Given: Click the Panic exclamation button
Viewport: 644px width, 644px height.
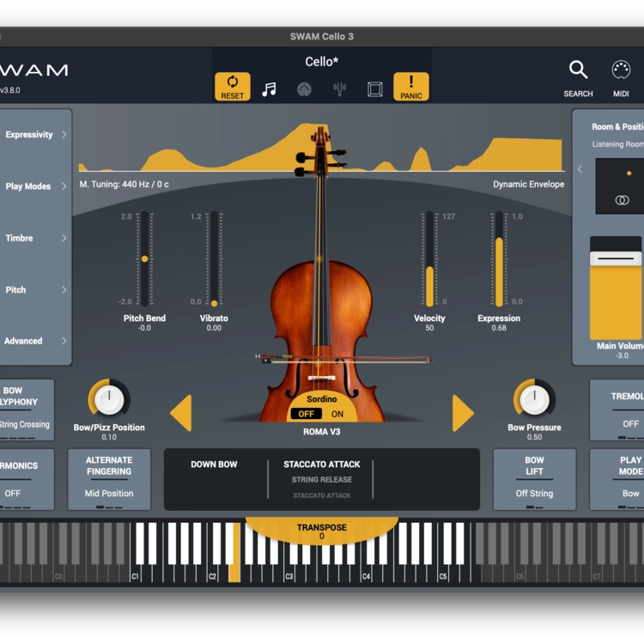Looking at the screenshot, I should pos(411,86).
